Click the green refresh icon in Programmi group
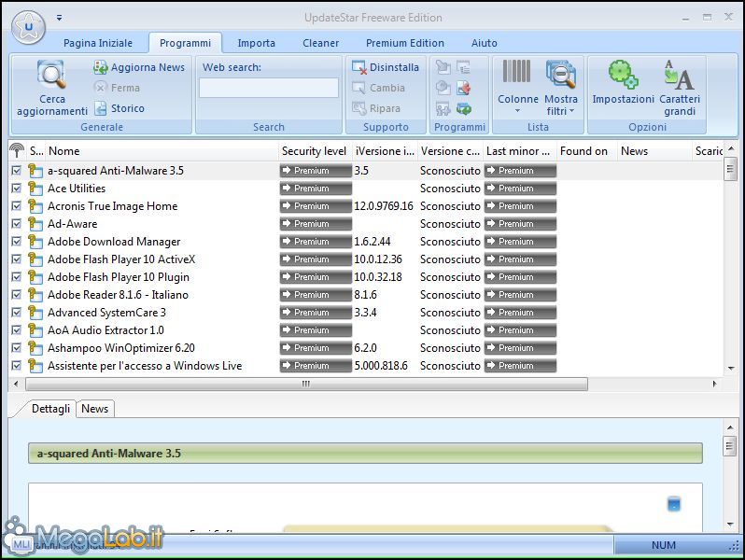This screenshot has width=745, height=560. 464,109
